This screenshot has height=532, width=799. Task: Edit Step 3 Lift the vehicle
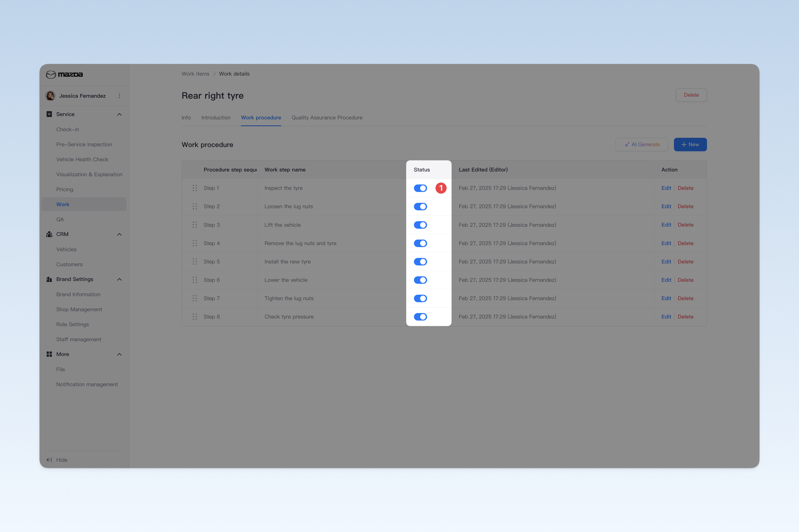coord(666,225)
